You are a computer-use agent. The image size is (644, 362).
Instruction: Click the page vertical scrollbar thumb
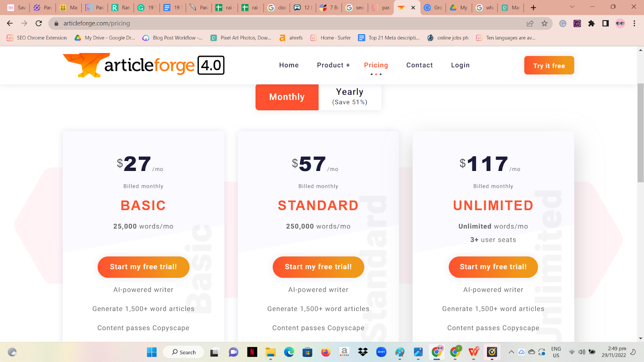pos(640,133)
